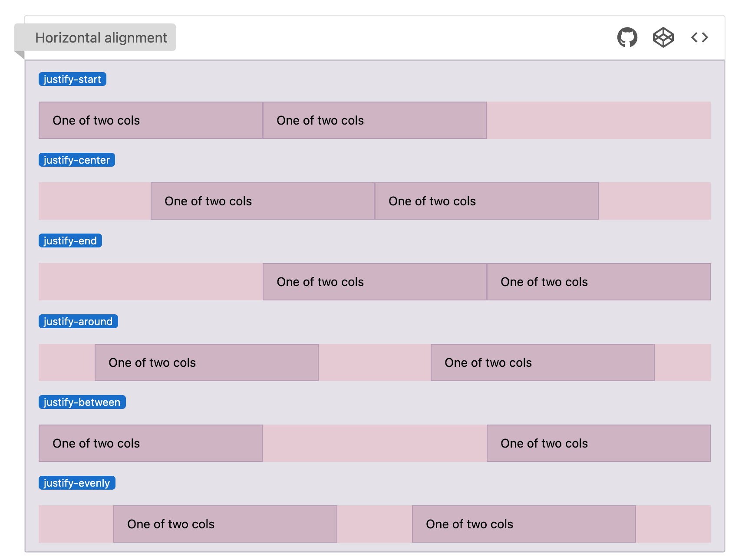Click the justify-start badge
The image size is (732, 560).
click(73, 79)
